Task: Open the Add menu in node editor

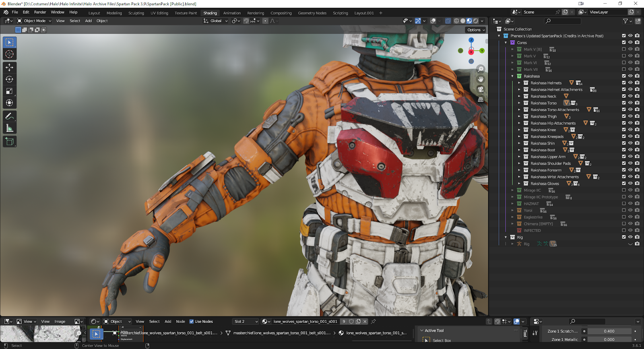Action: tap(168, 322)
